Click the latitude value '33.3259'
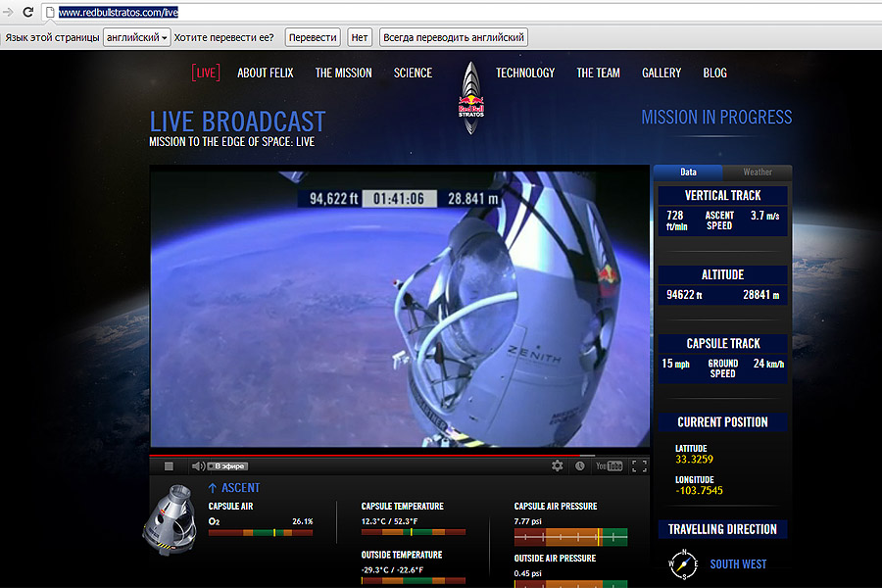Screen dimensions: 882x588 tap(694, 460)
